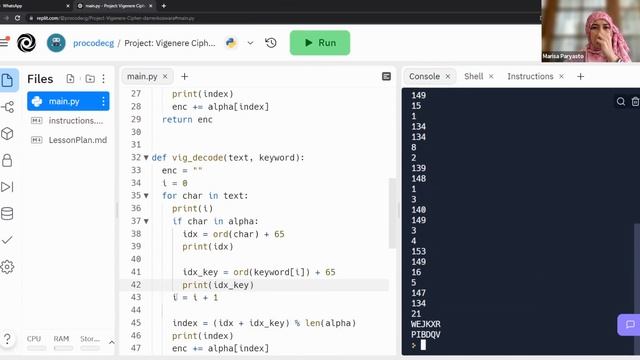
Task: Open the Debugger sidebar icon
Action: point(8,187)
